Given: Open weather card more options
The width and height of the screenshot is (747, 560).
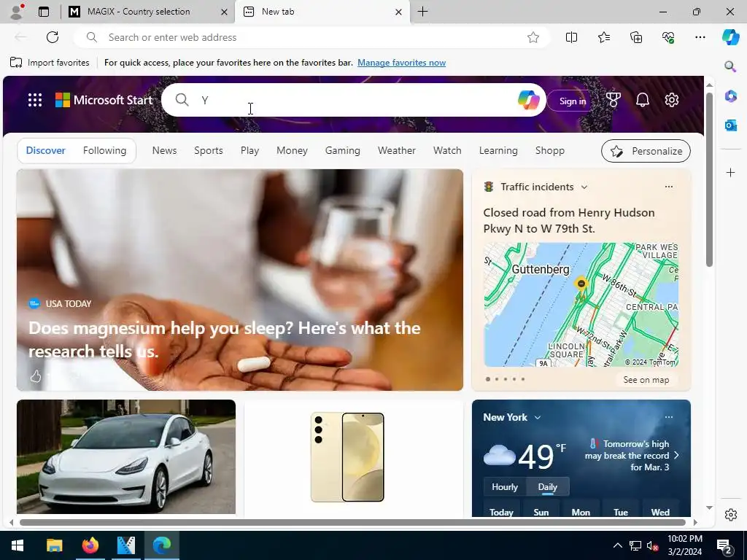Looking at the screenshot, I should [x=669, y=417].
